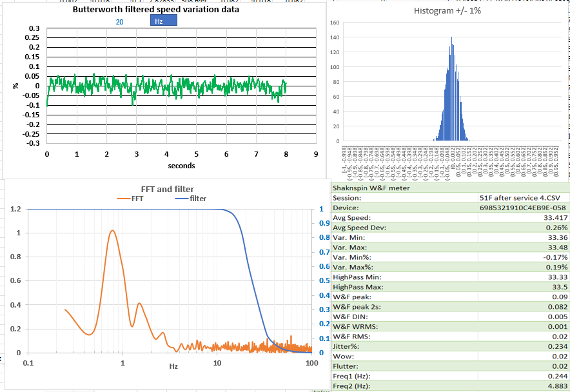Click the Var. Min%: label
The width and height of the screenshot is (570, 392).
click(x=351, y=257)
